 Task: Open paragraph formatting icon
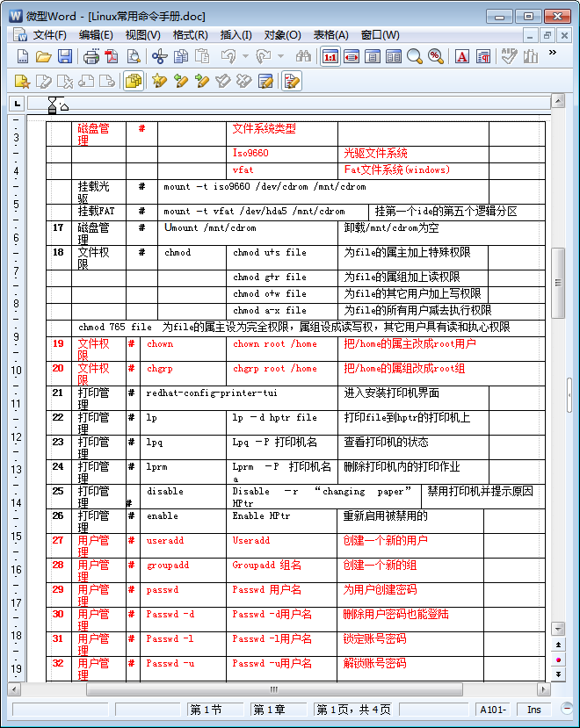pos(483,57)
